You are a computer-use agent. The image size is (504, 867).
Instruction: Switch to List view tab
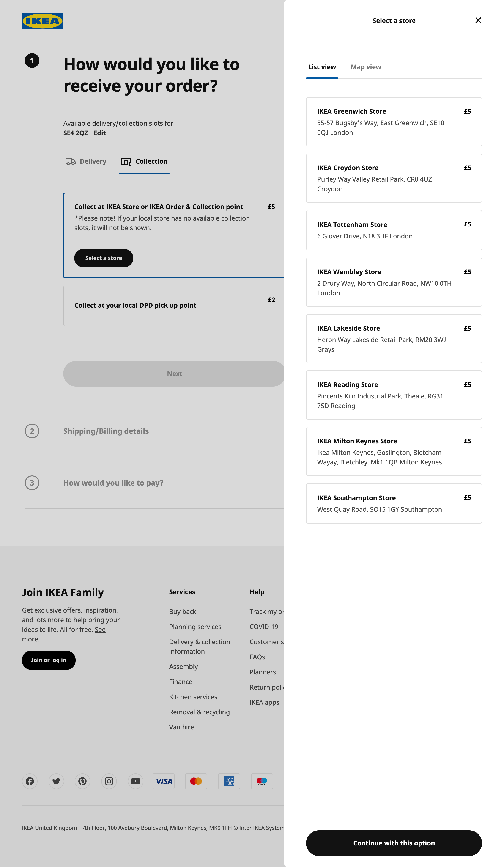tap(322, 67)
